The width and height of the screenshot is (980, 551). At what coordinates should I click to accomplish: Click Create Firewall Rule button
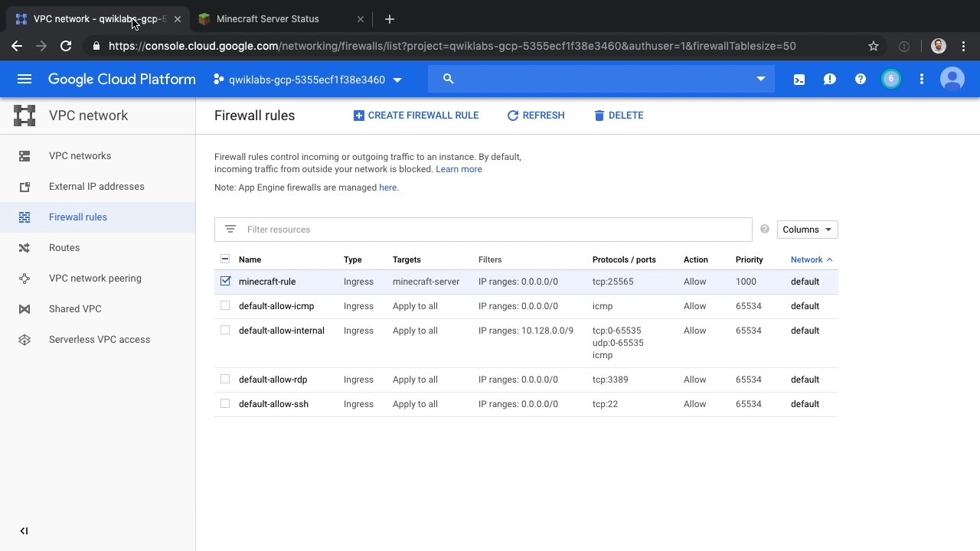point(416,116)
